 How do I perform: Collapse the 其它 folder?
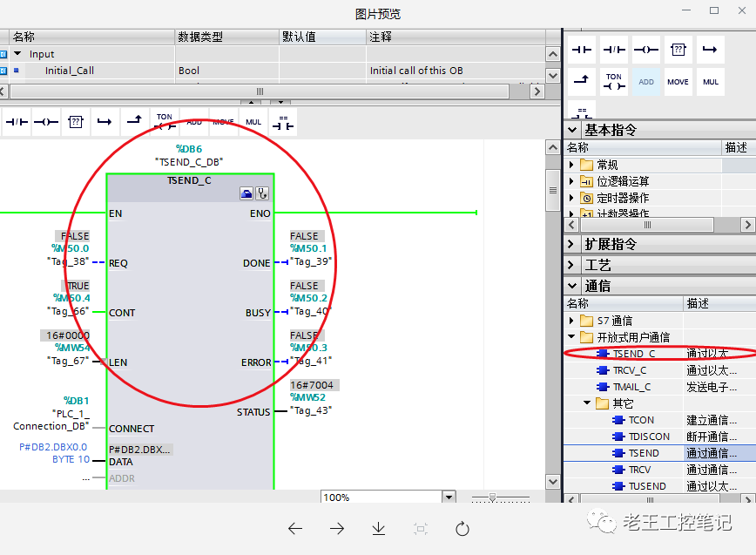click(587, 403)
